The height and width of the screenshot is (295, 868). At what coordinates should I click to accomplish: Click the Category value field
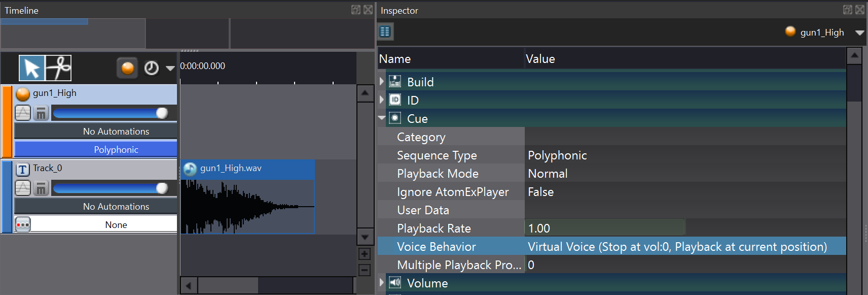[685, 137]
